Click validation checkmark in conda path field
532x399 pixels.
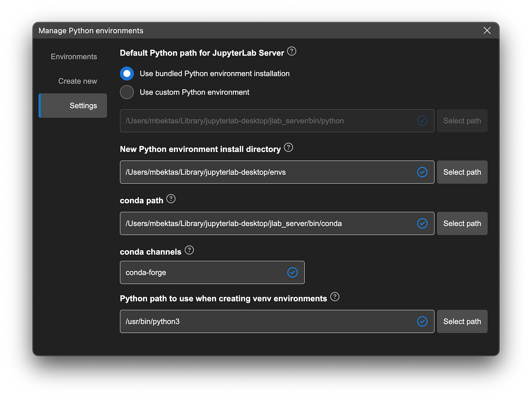(422, 223)
